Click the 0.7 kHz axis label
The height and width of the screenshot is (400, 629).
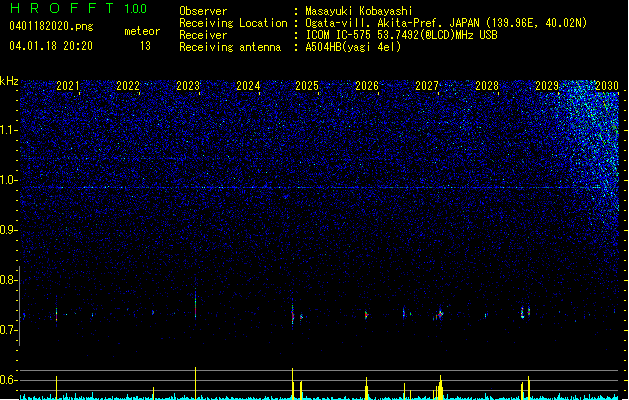point(8,330)
